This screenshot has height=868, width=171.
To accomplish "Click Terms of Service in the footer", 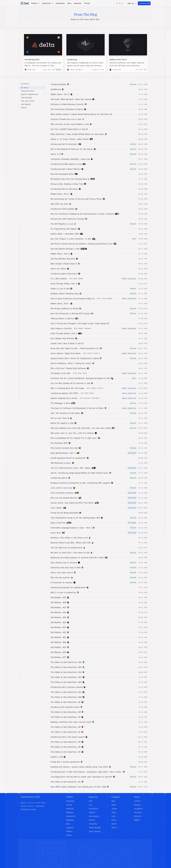I will tap(27, 806).
